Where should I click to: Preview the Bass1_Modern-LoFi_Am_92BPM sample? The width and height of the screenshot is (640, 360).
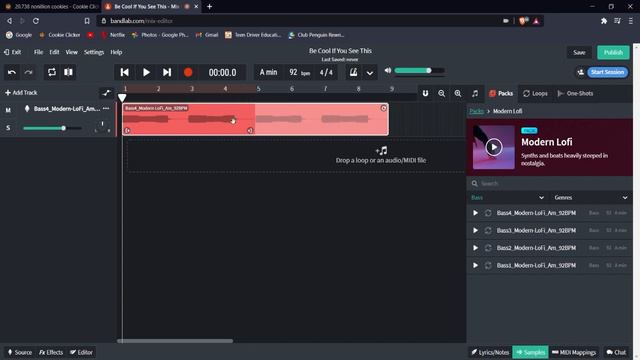click(x=475, y=266)
